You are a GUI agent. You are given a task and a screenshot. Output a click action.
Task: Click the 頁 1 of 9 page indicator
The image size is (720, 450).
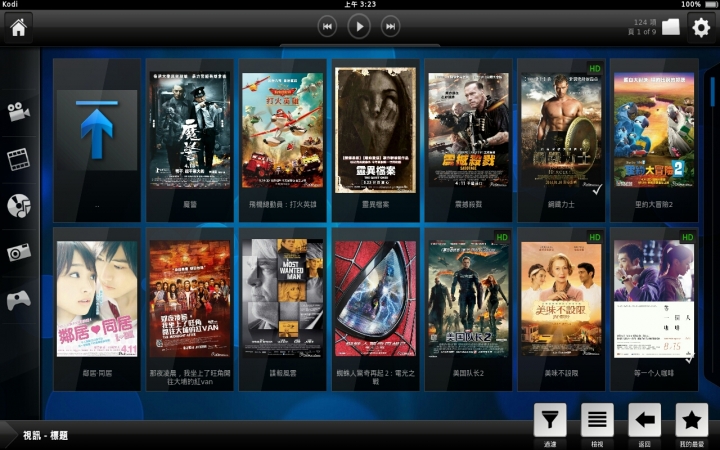click(641, 32)
